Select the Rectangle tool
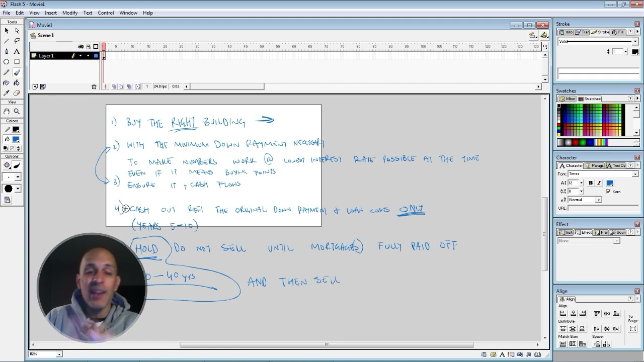644x362 pixels. (17, 62)
